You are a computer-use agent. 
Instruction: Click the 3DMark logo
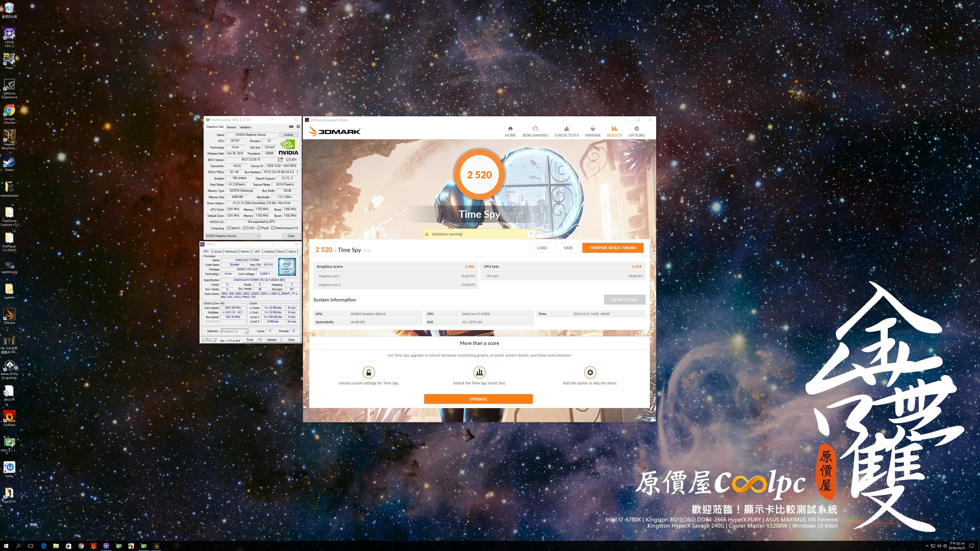[x=334, y=131]
